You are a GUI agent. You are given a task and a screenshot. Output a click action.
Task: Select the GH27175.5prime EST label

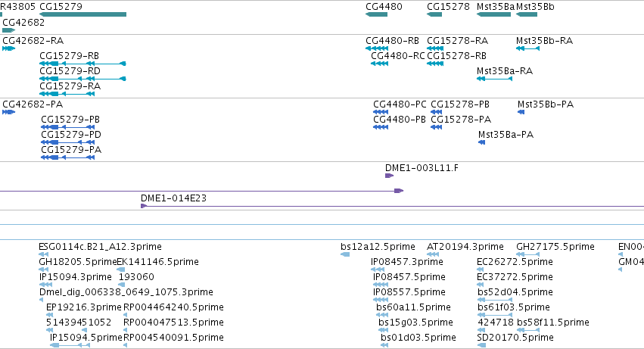pyautogui.click(x=555, y=247)
